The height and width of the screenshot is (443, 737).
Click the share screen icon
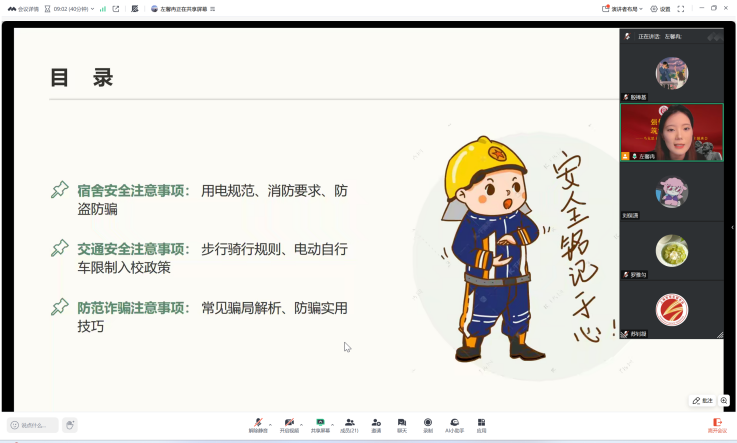pos(319,423)
